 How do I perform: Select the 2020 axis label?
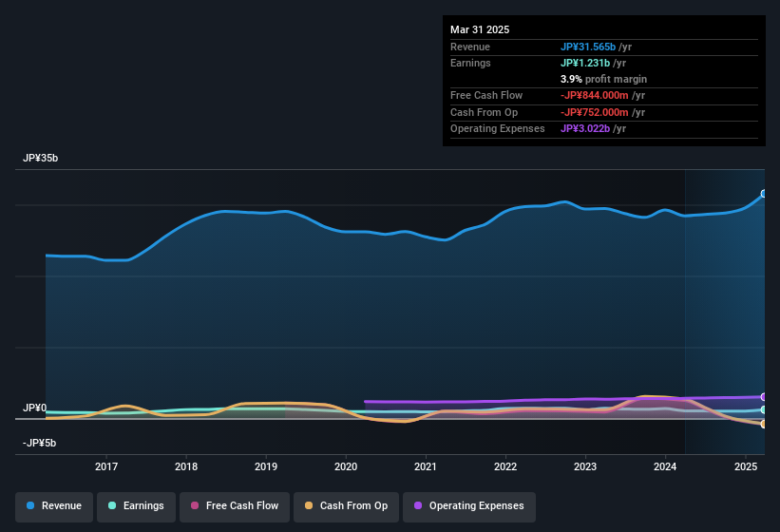[346, 466]
